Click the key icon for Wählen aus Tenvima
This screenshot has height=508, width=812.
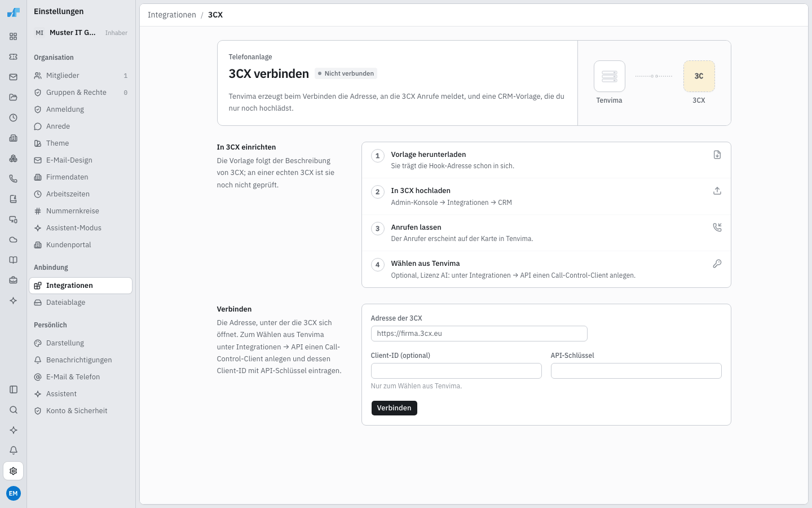click(x=717, y=264)
